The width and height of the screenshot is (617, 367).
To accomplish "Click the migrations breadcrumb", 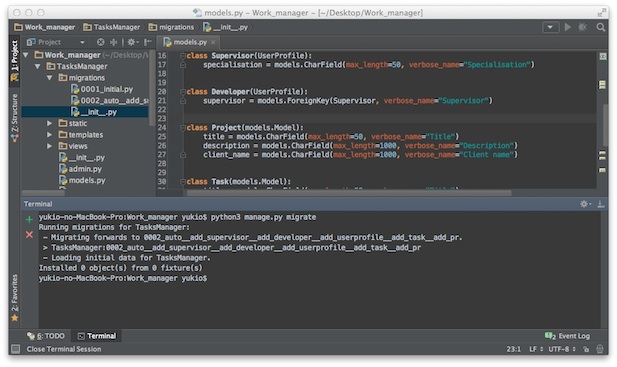I will point(171,27).
